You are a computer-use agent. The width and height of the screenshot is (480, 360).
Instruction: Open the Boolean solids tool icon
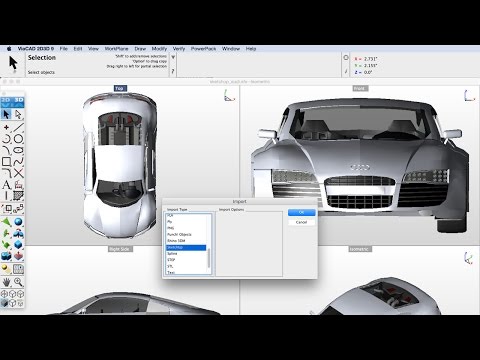click(x=6, y=256)
